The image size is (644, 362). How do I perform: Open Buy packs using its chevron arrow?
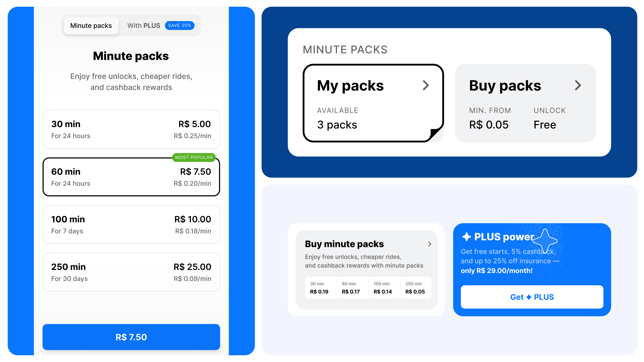578,85
